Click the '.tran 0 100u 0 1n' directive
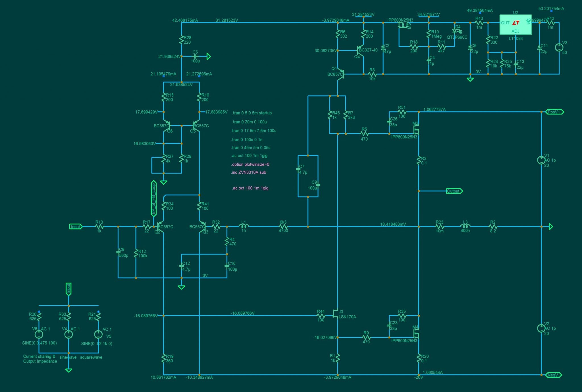 (x=247, y=139)
